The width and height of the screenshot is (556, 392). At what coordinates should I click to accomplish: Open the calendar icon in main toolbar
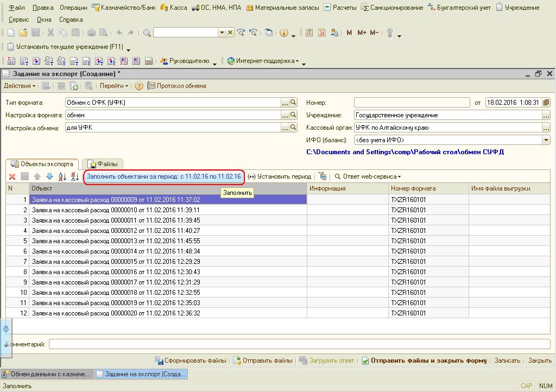click(x=321, y=33)
